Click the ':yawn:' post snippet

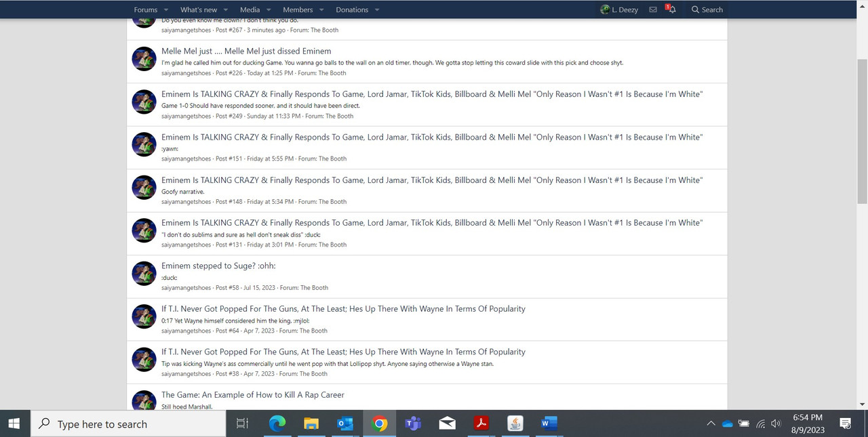pos(170,149)
